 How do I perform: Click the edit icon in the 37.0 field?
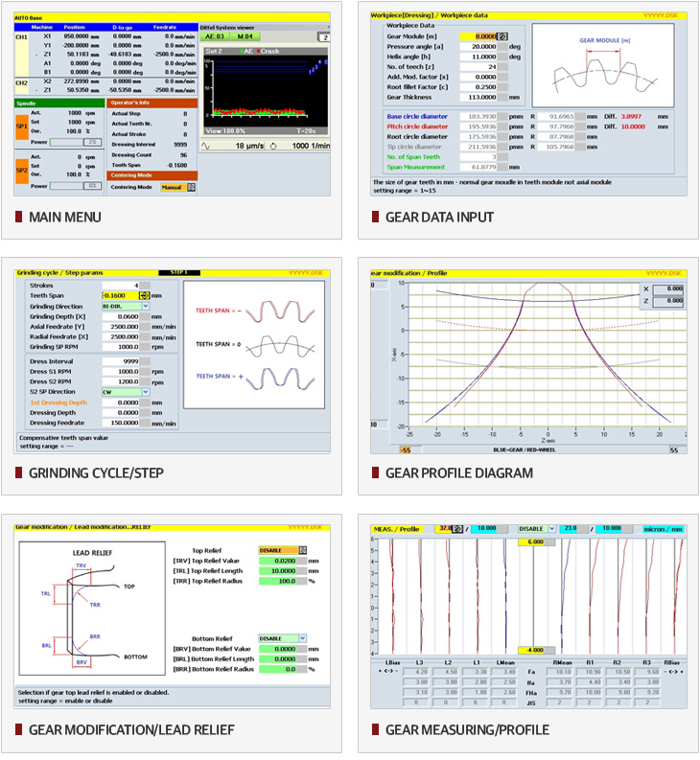(x=457, y=529)
